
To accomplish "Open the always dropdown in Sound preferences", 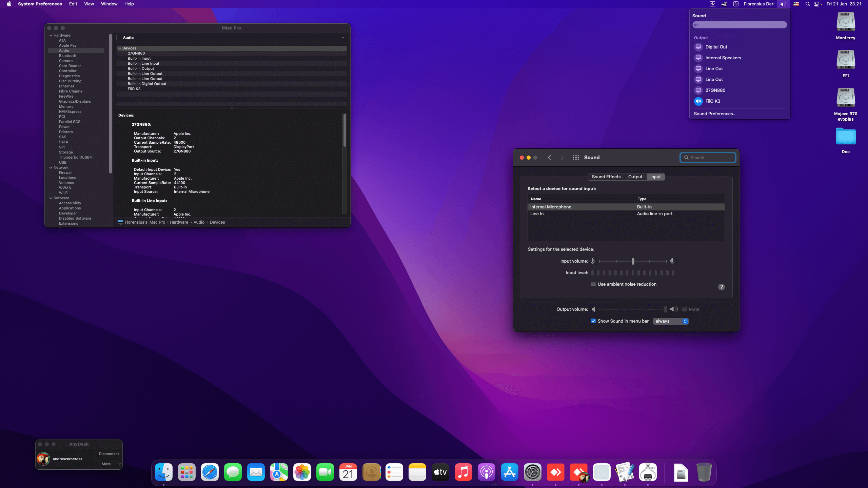I will 670,321.
